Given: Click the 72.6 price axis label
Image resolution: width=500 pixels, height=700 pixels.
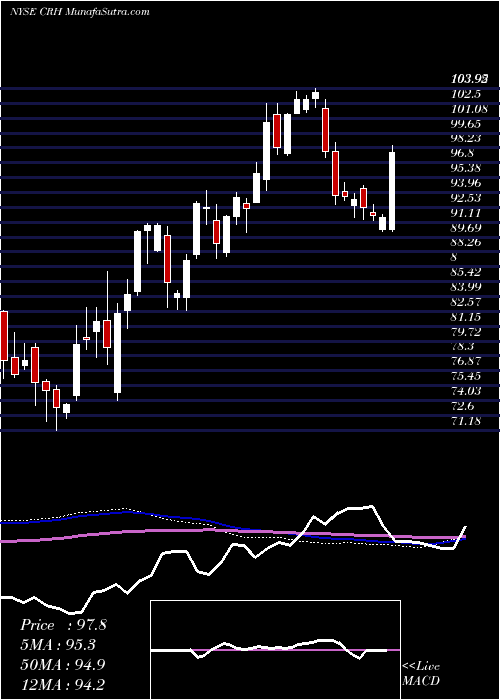Looking at the screenshot, I should (x=463, y=406).
